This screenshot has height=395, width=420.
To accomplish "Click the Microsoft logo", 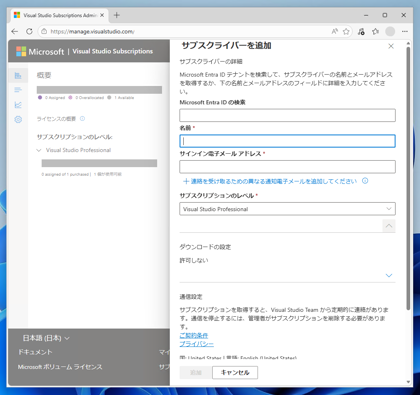I will (x=40, y=52).
